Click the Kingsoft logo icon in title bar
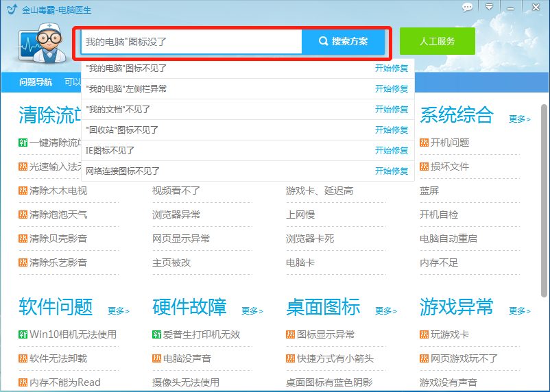The height and width of the screenshot is (392, 550). pos(12,9)
